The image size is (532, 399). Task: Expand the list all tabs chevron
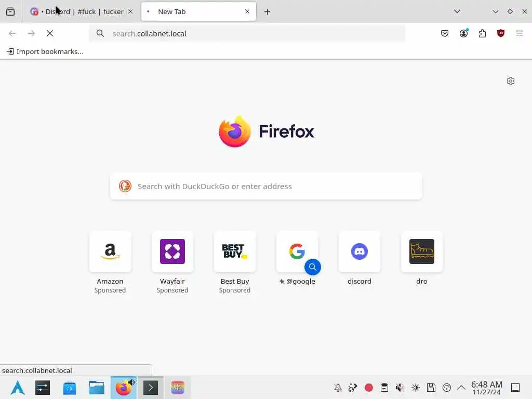point(457,11)
